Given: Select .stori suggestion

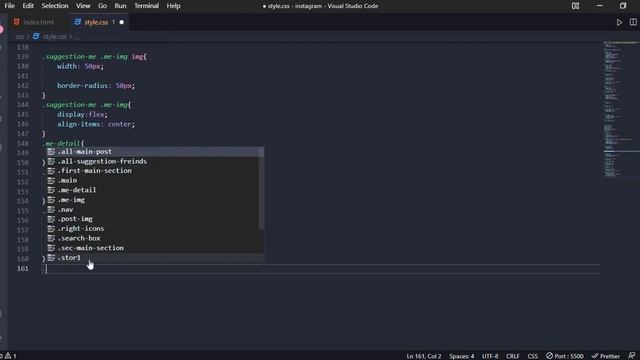Looking at the screenshot, I should (x=154, y=258).
